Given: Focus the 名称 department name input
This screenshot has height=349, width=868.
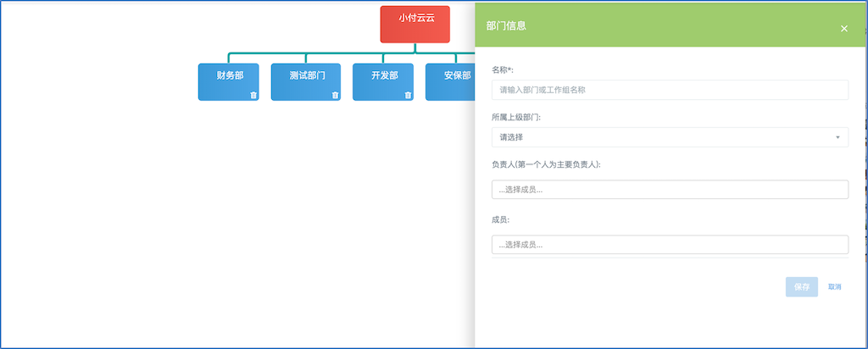Looking at the screenshot, I should point(670,90).
